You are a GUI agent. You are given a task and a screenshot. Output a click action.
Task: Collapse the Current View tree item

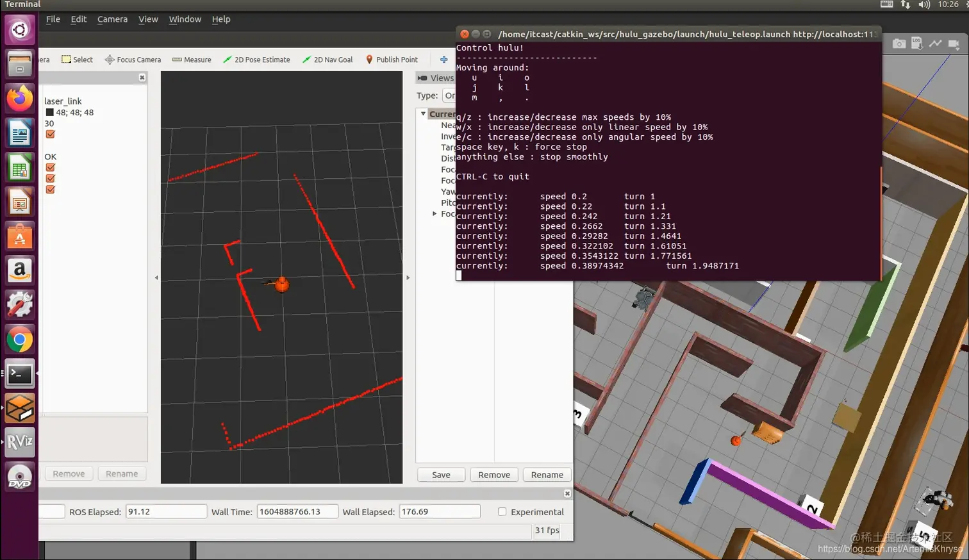(x=423, y=113)
